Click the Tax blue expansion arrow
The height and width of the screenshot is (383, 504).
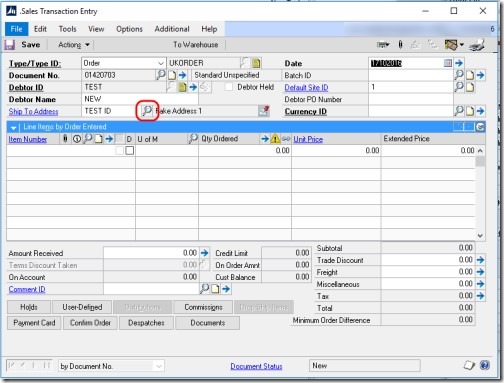coord(480,296)
